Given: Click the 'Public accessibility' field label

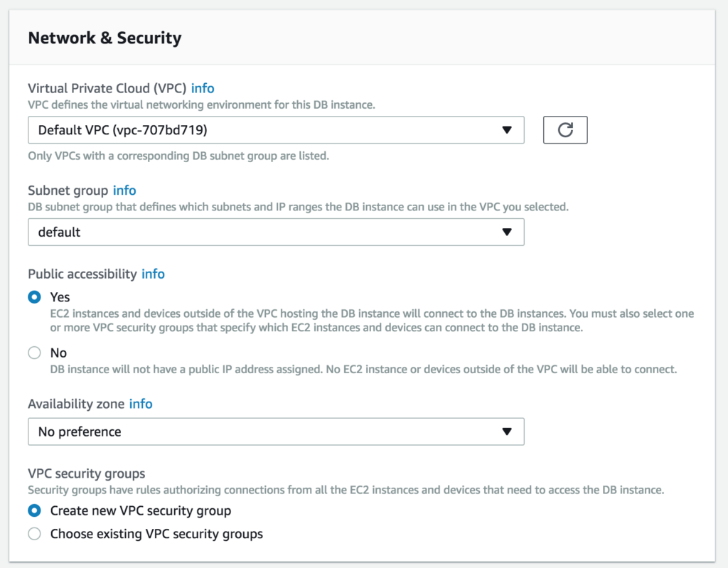Looking at the screenshot, I should click(x=82, y=274).
